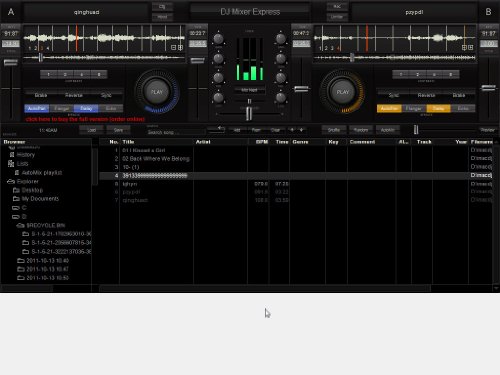Sort track list by Title column
Viewport: 500px width, 375px height.
point(128,142)
